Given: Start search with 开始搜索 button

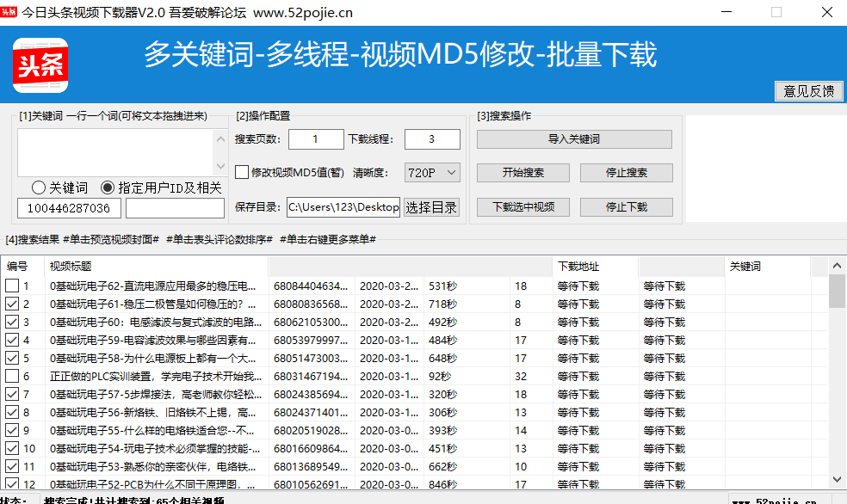Looking at the screenshot, I should [522, 173].
